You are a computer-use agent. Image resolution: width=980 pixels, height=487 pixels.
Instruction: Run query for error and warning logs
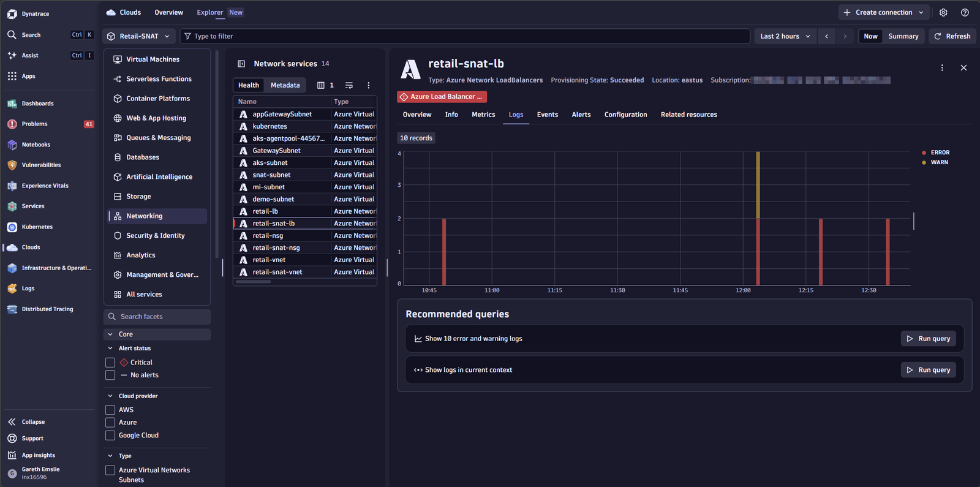[928, 339]
